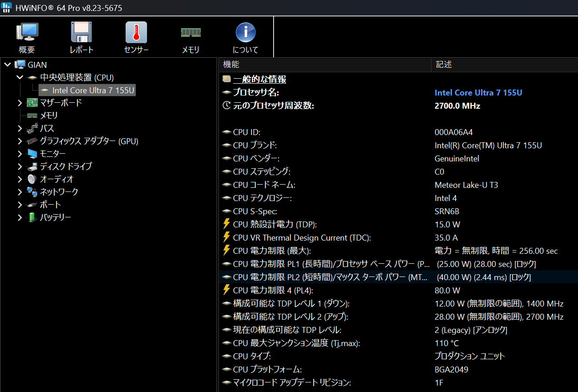Expand the ネットワーク node chevron
Image resolution: width=578 pixels, height=392 pixels.
pyautogui.click(x=20, y=192)
